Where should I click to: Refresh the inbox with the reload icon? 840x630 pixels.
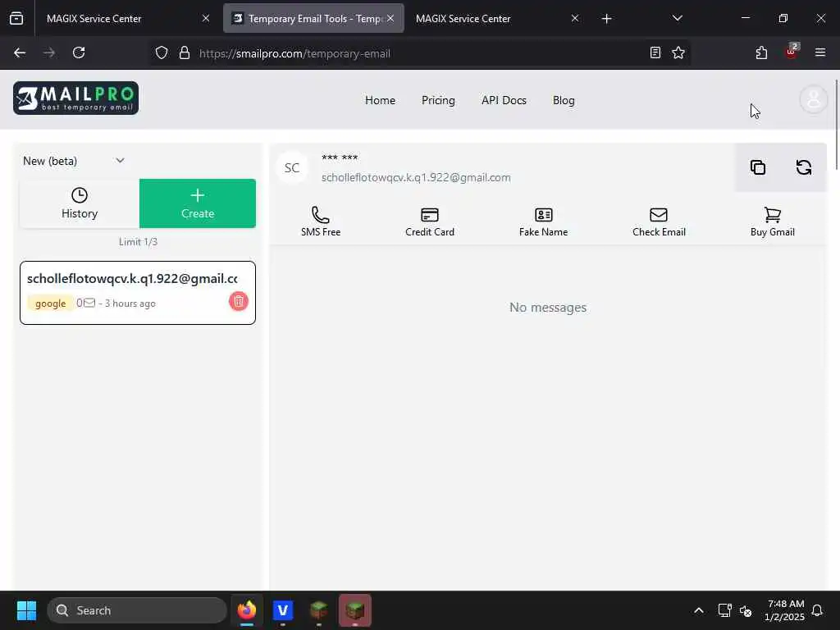(804, 167)
